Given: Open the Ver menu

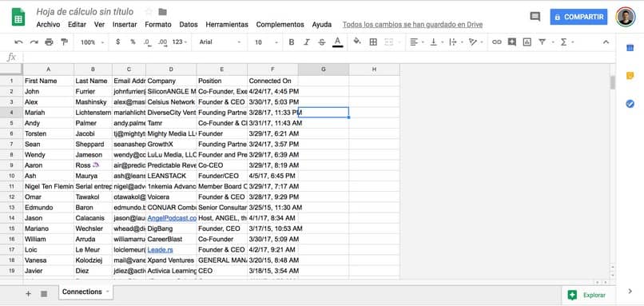Looking at the screenshot, I should [x=99, y=25].
